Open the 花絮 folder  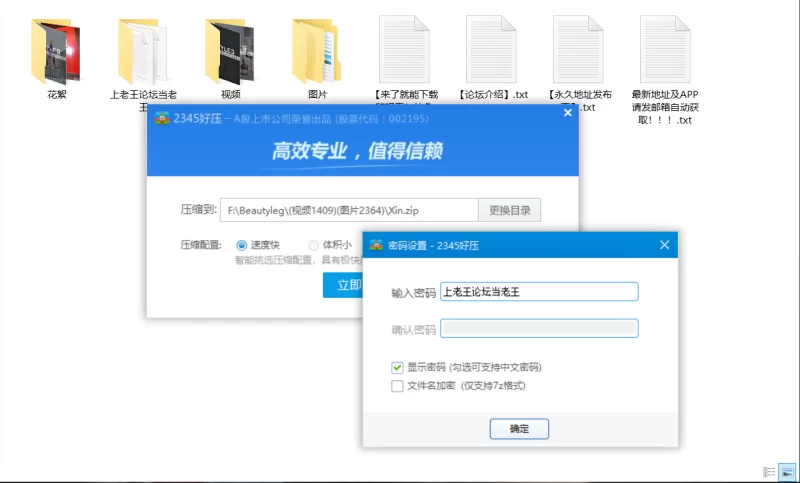click(x=56, y=52)
